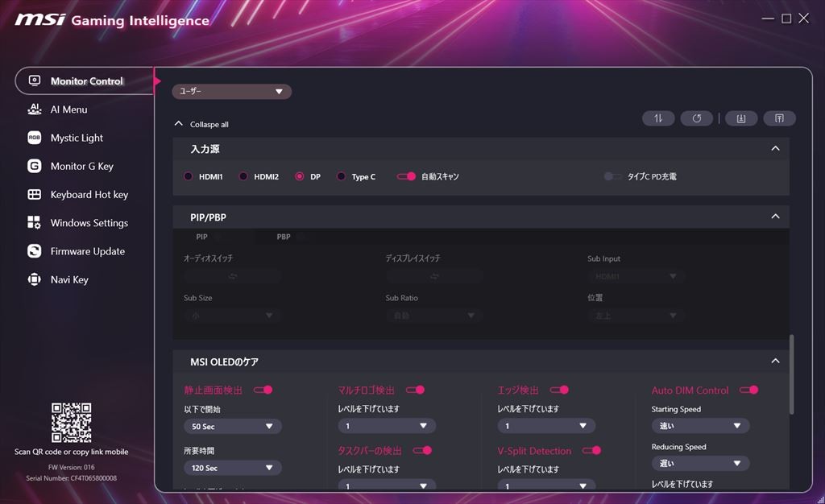Image resolution: width=825 pixels, height=504 pixels.
Task: Click the Windows Settings icon
Action: click(34, 222)
